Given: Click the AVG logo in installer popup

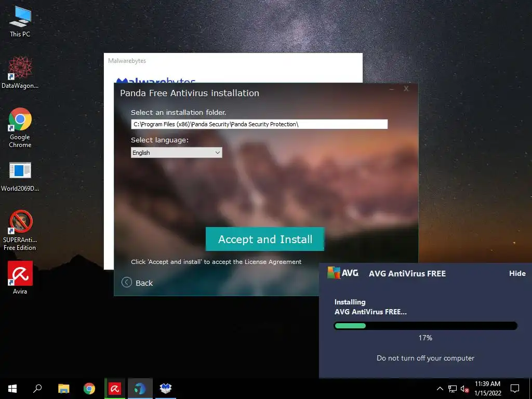Looking at the screenshot, I should click(343, 273).
